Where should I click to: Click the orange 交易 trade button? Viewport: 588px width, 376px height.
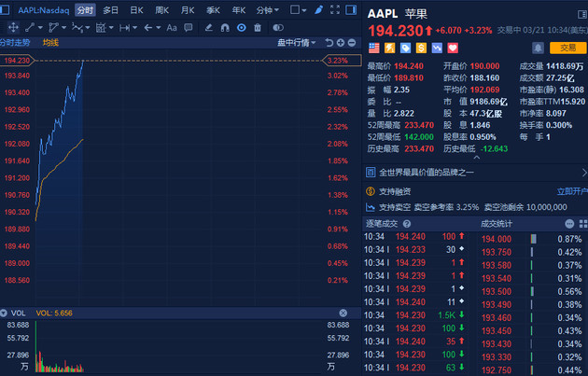pyautogui.click(x=568, y=48)
